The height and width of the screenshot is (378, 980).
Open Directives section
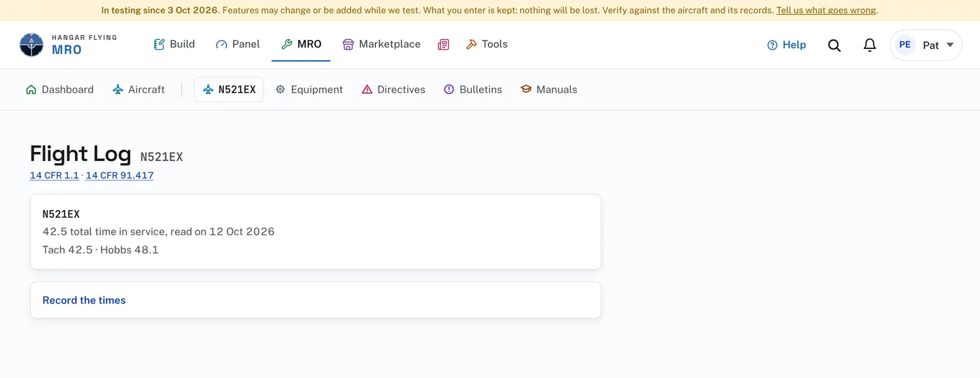click(x=393, y=90)
